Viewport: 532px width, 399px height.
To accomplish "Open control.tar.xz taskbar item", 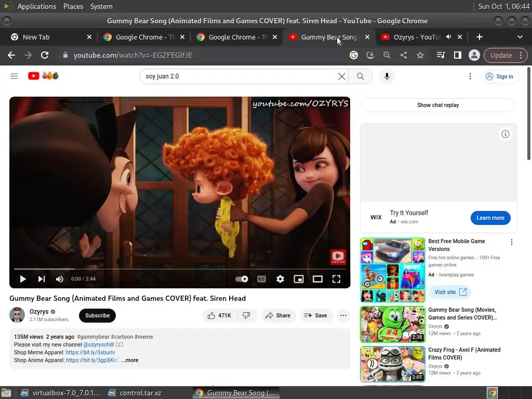I will pos(135,393).
